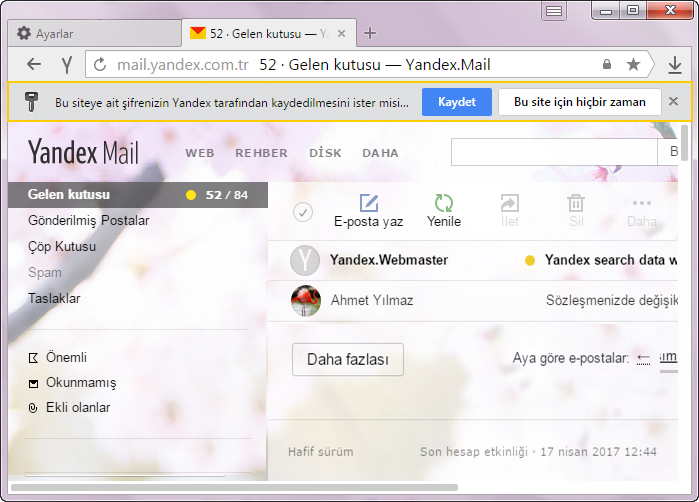Close the Gelen kutusu tab

tap(341, 33)
